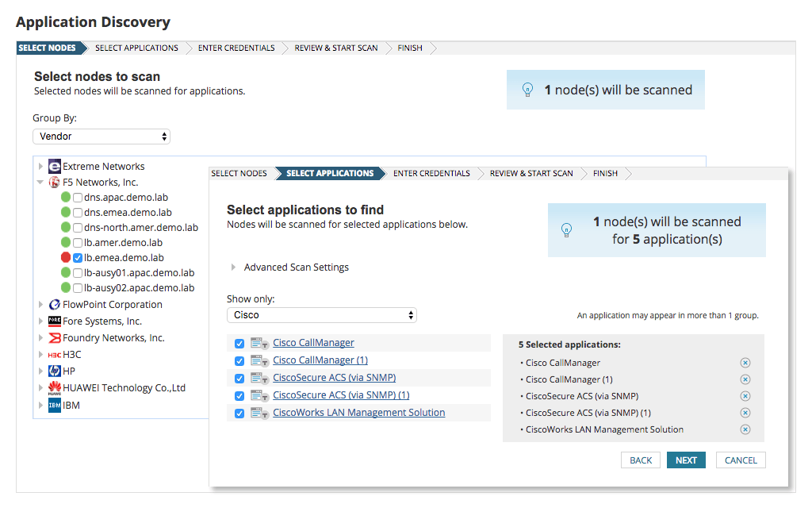Remove CiscoWorks LAN Management Solution from selection
812x508 pixels.
click(x=745, y=429)
